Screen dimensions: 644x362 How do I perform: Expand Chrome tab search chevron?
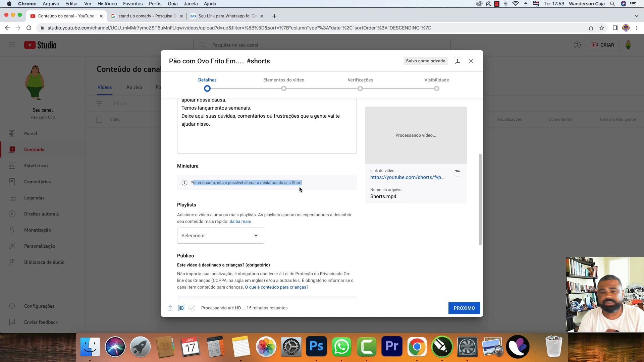pos(636,16)
